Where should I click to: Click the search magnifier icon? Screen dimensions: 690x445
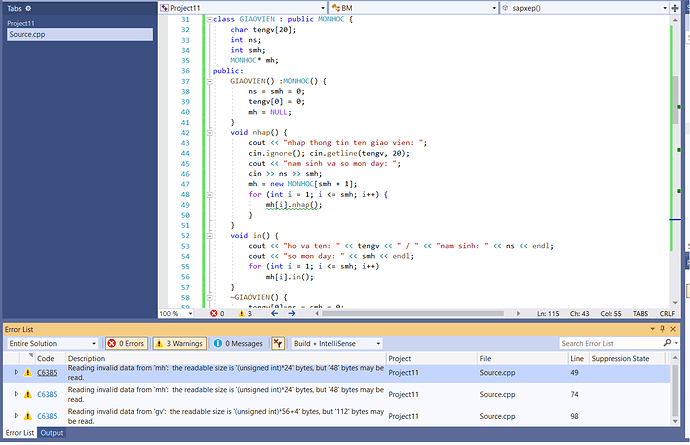tap(668, 342)
